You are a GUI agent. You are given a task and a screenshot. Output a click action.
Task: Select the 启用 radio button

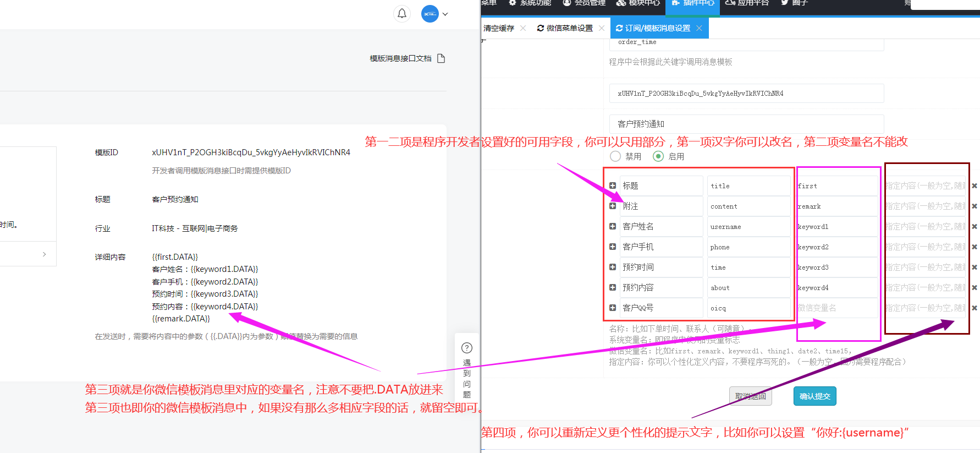(x=658, y=156)
